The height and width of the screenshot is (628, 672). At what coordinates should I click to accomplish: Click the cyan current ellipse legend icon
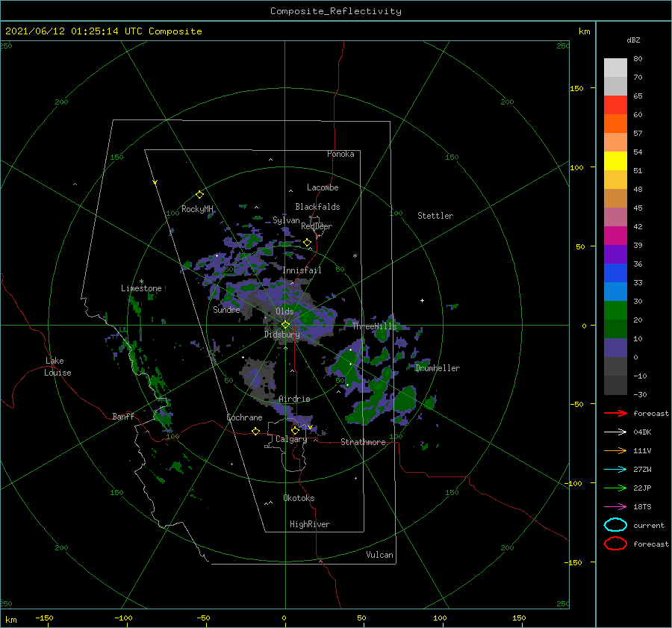tap(615, 525)
